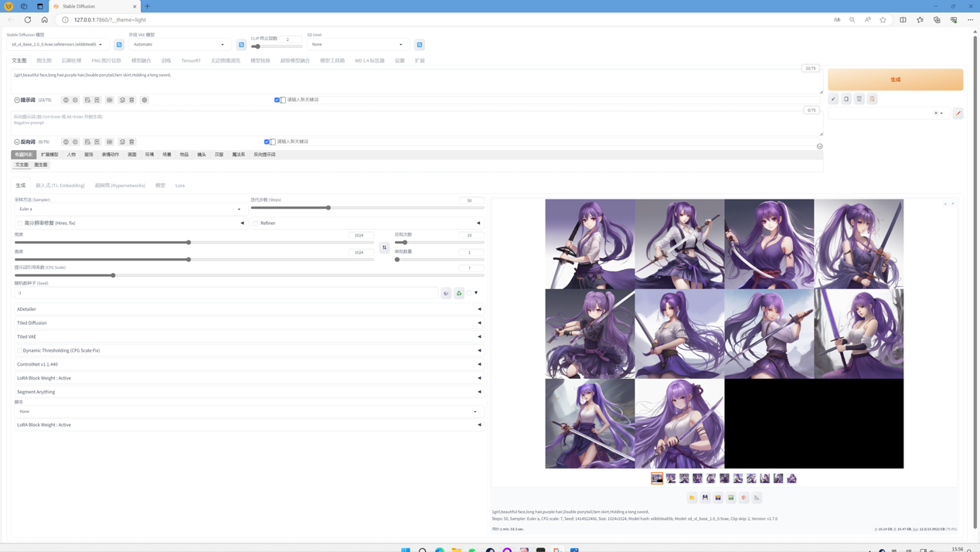Click the CFG Scale slider handle
980x552 pixels.
(x=113, y=275)
